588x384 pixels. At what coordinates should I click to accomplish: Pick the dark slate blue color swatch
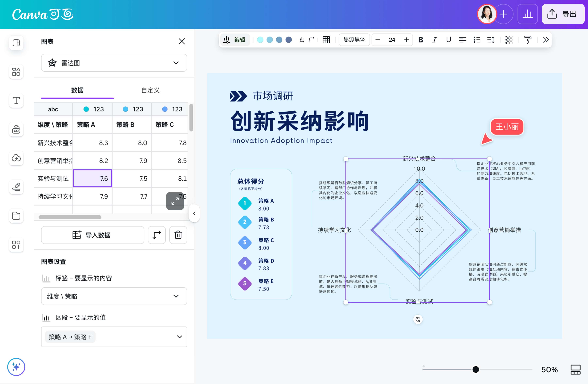point(289,40)
